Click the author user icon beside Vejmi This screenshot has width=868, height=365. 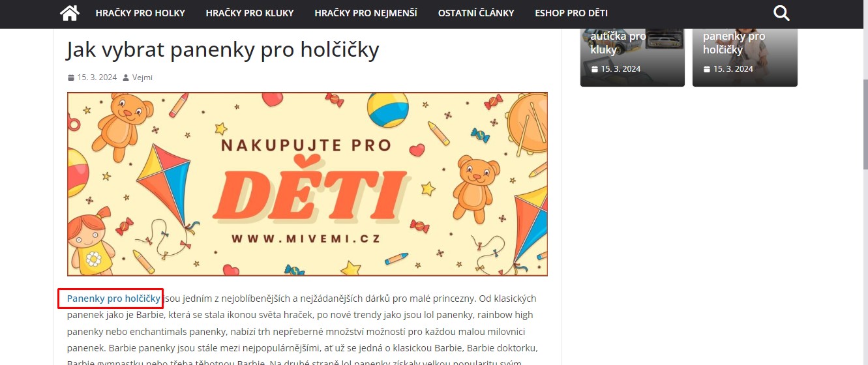(126, 78)
